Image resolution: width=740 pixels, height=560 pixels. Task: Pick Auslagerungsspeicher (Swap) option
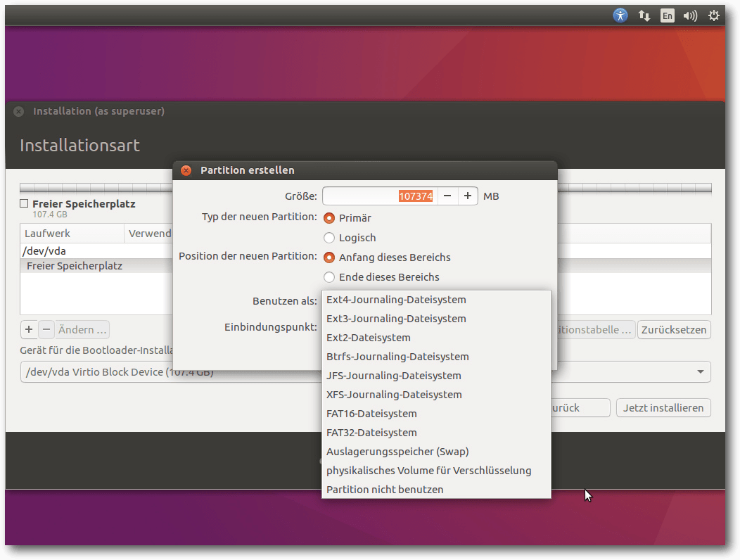point(397,452)
